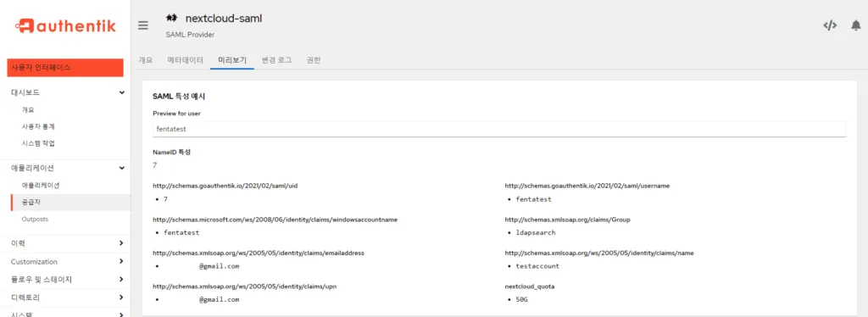Switch to the 개요 tab
This screenshot has height=317, width=868.
point(146,59)
